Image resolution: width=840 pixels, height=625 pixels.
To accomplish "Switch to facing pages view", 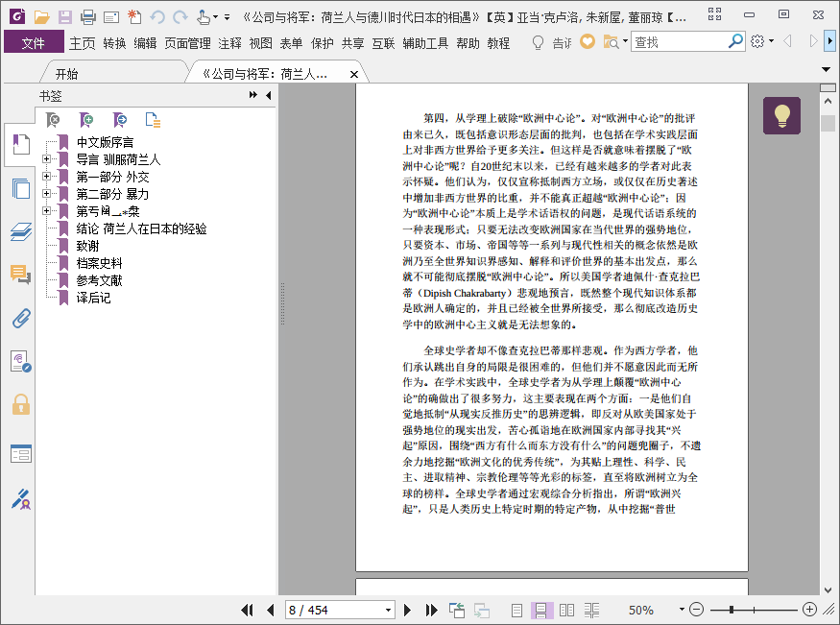I will pos(566,610).
